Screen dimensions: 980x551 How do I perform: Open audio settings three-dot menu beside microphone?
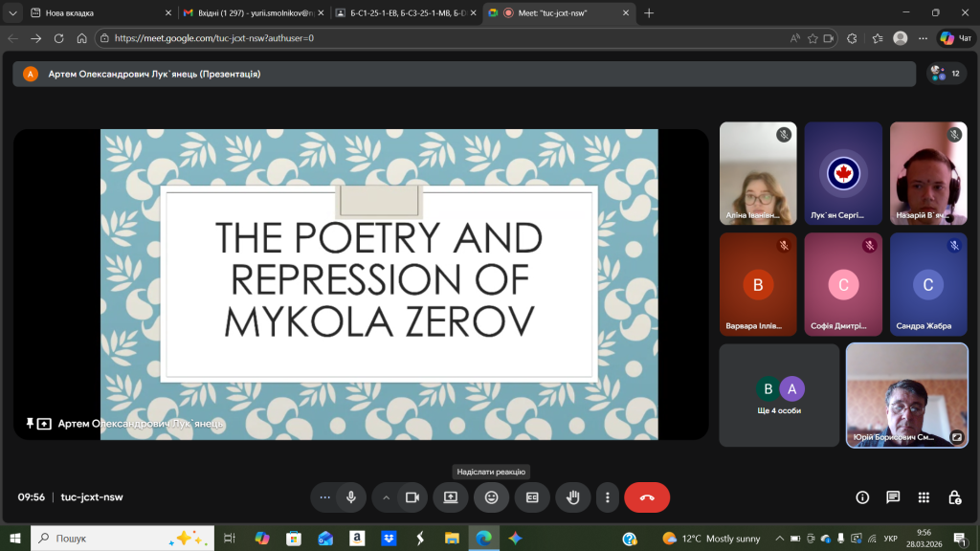pos(325,497)
